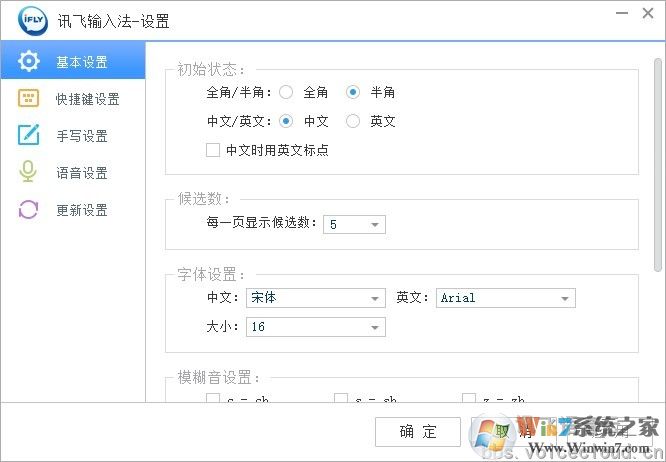
Task: Choose 英文 as initial language
Action: coord(353,121)
